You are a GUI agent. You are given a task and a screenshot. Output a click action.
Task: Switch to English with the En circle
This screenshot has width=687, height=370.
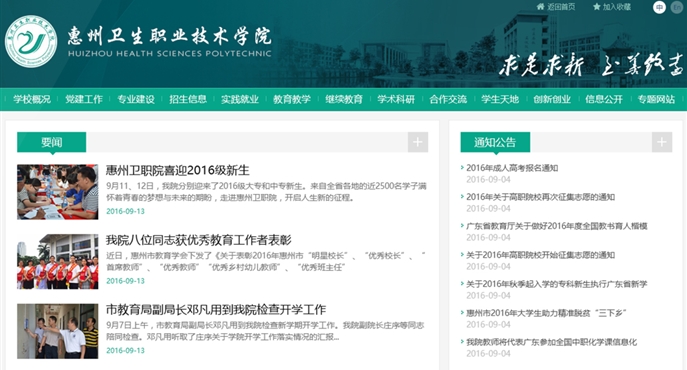(677, 7)
